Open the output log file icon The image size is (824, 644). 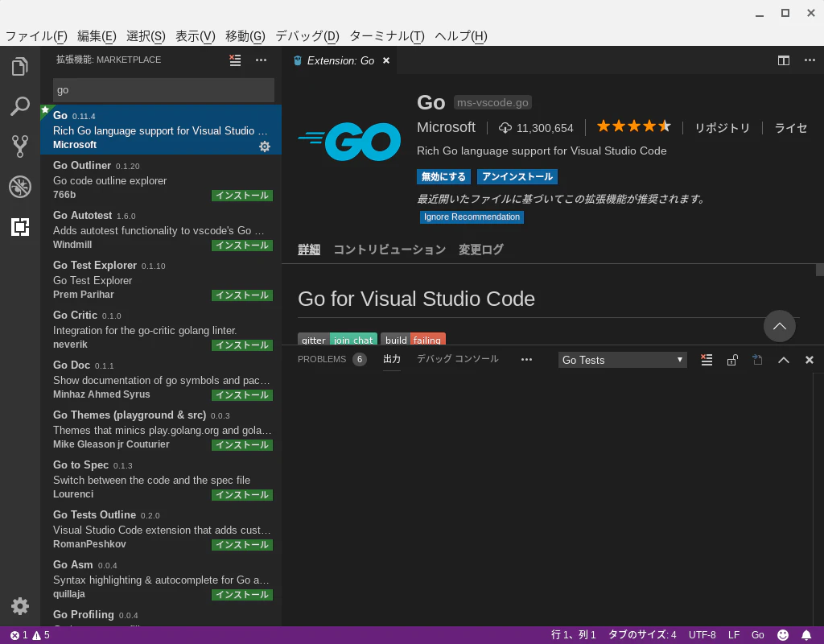(757, 360)
